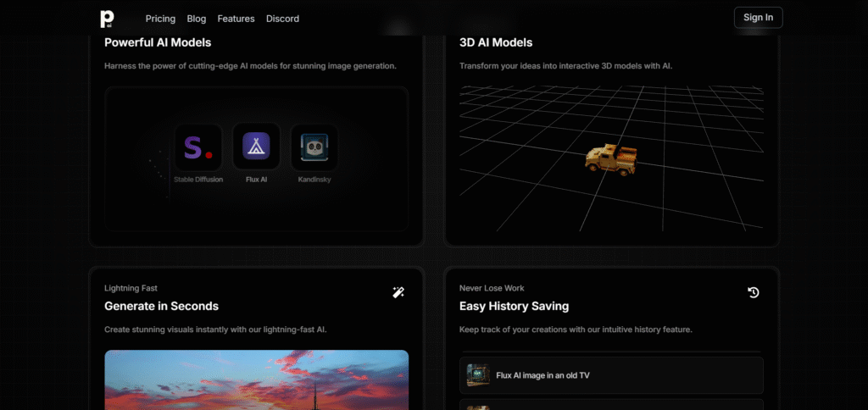868x410 pixels.
Task: Click the 'Easy History Saving' heading
Action: tap(515, 306)
